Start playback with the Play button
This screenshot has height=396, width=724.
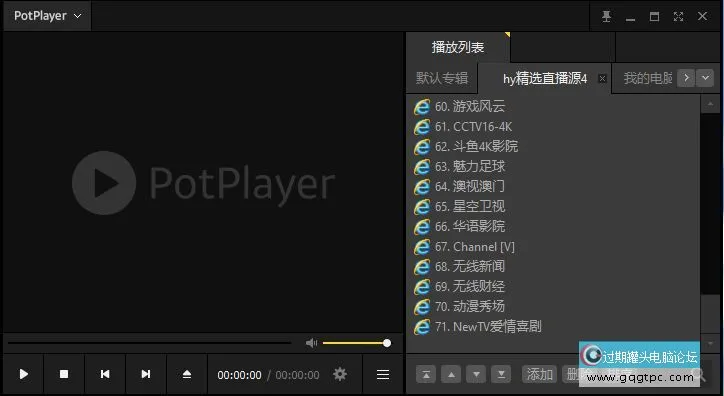pos(24,374)
